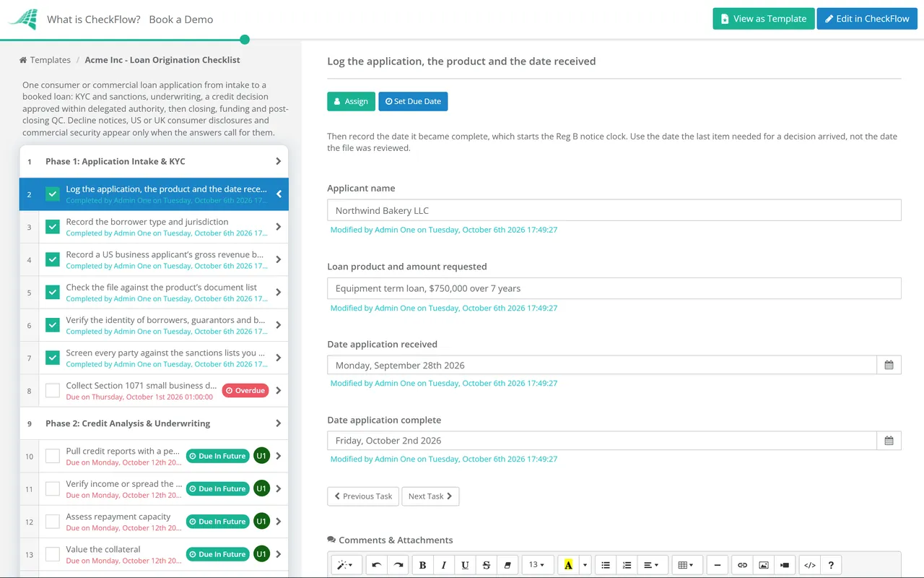Toggle bold formatting in comment editor
Viewport: 924px width, 578px height.
[422, 565]
